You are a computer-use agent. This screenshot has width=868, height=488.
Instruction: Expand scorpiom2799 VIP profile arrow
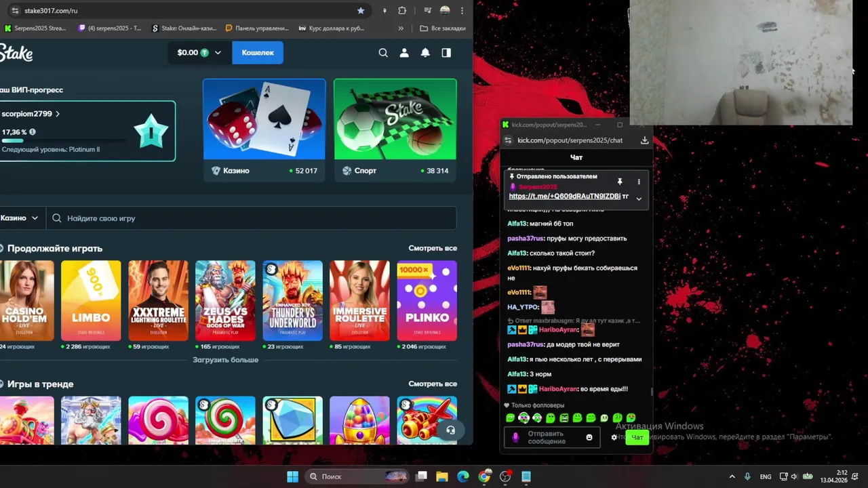pos(58,114)
